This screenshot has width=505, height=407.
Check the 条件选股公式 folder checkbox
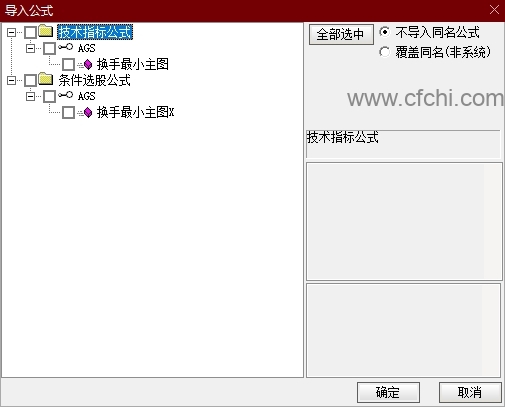(x=30, y=80)
